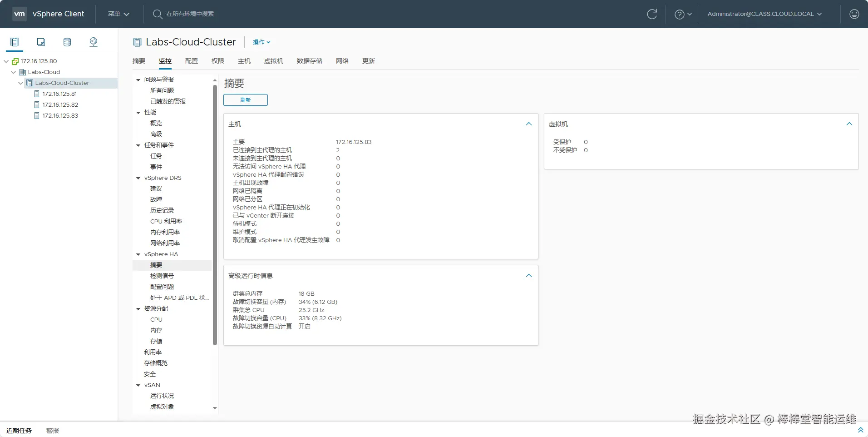Open the Hosts and Clusters inventory view
The image size is (868, 437).
15,42
